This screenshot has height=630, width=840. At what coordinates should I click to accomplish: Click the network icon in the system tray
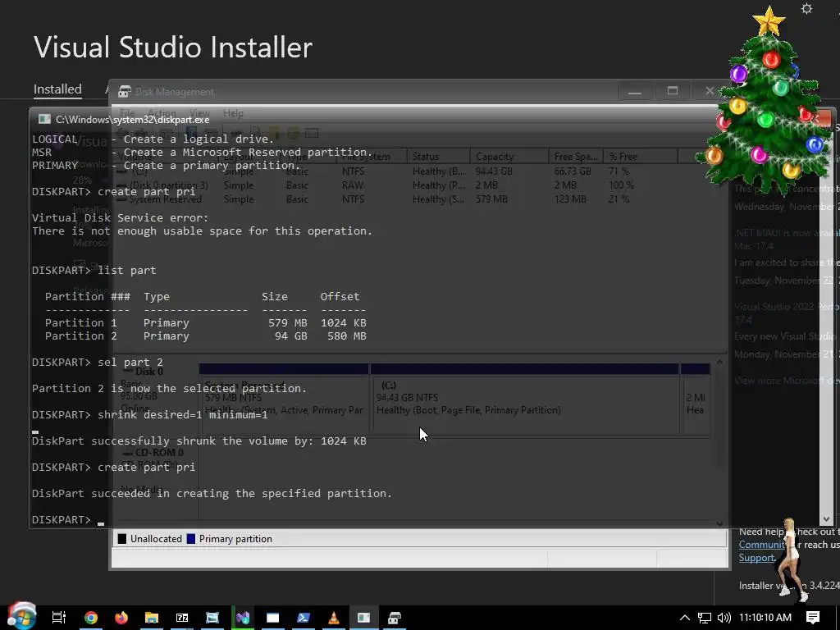click(705, 618)
